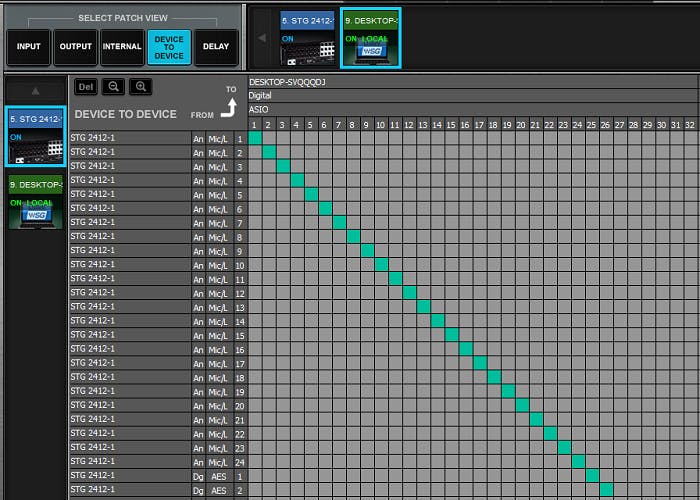Switch to OUTPUT patch view
Screen dimensions: 700x500
point(75,47)
